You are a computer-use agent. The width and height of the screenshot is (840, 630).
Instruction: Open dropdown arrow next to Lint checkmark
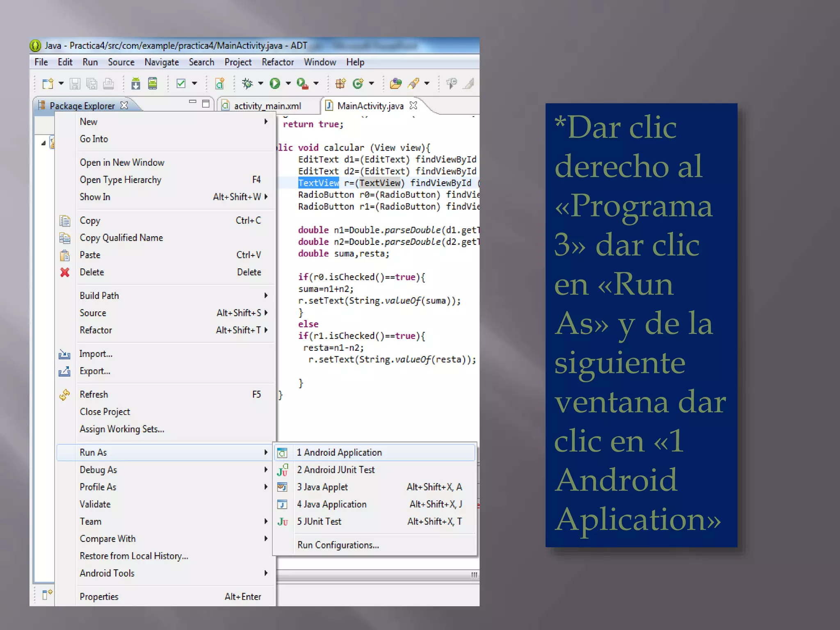[x=194, y=84]
